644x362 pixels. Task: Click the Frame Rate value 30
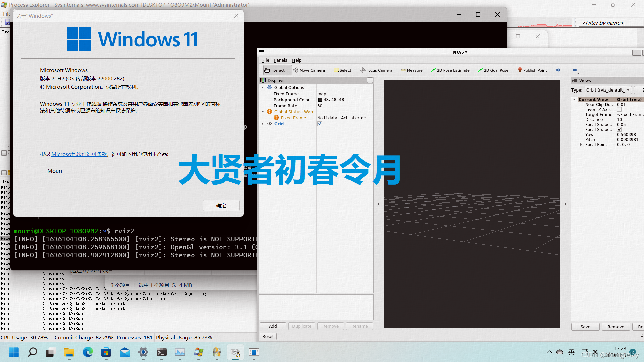pyautogui.click(x=320, y=106)
